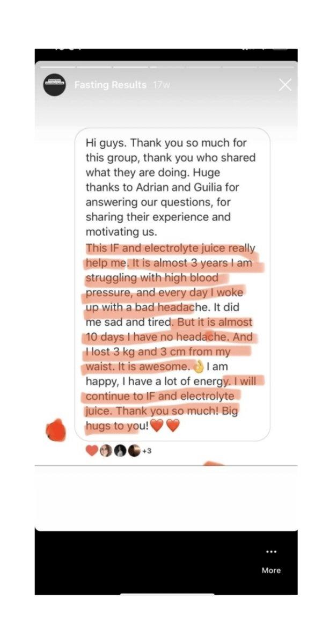View the second reactor's avatar
The height and width of the screenshot is (644, 322).
coord(120,451)
